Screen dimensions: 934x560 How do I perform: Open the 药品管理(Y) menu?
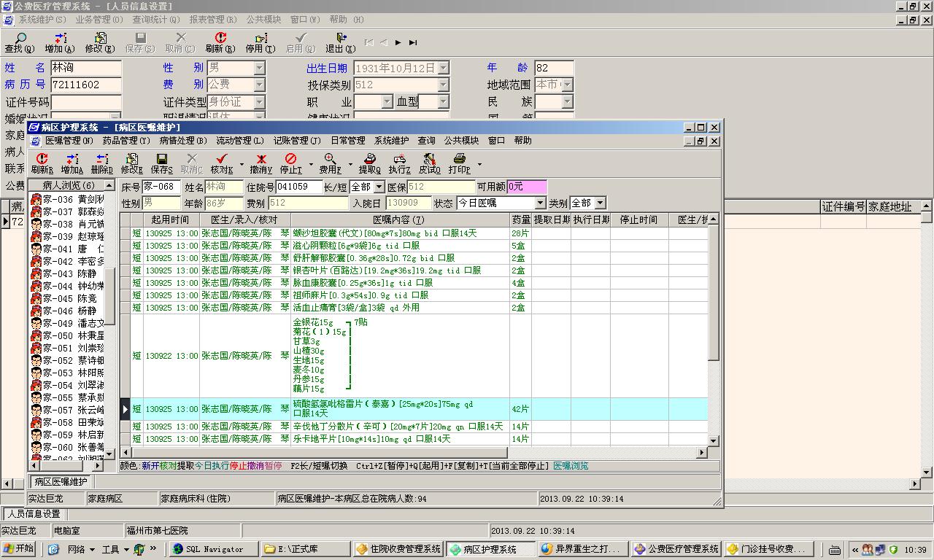126,141
